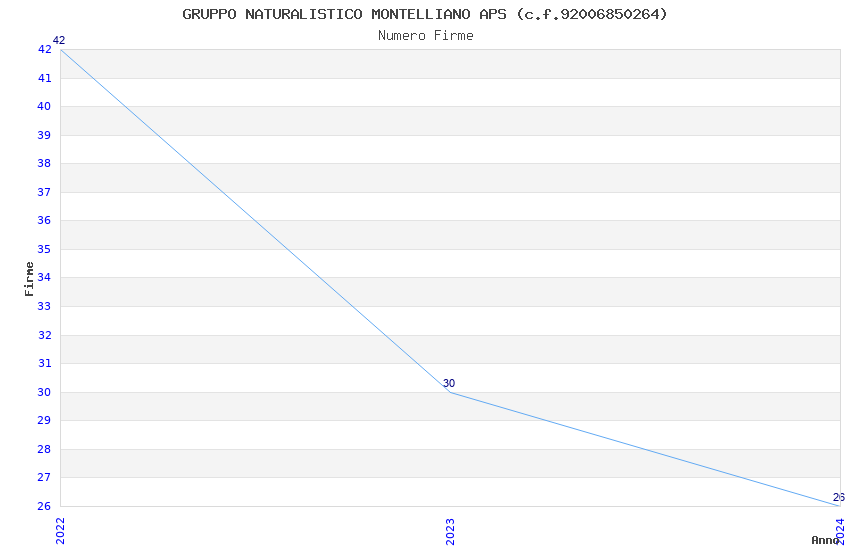Select the 2024 x-axis tick label
The image size is (850, 550).
[x=840, y=531]
